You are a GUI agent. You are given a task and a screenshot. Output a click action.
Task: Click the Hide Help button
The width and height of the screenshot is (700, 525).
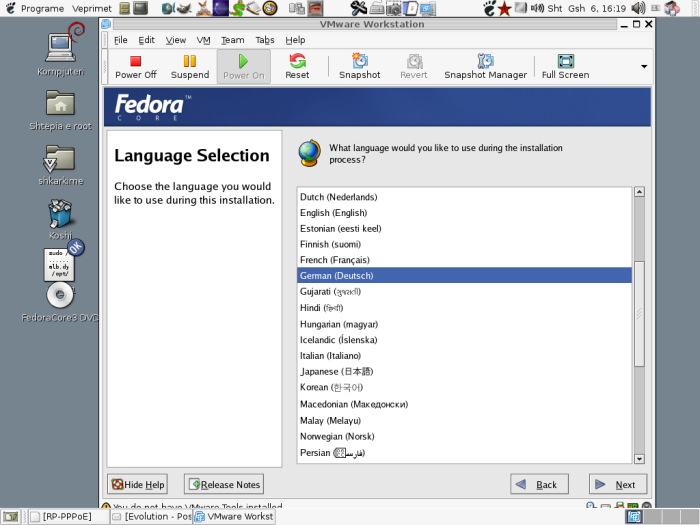tap(138, 484)
